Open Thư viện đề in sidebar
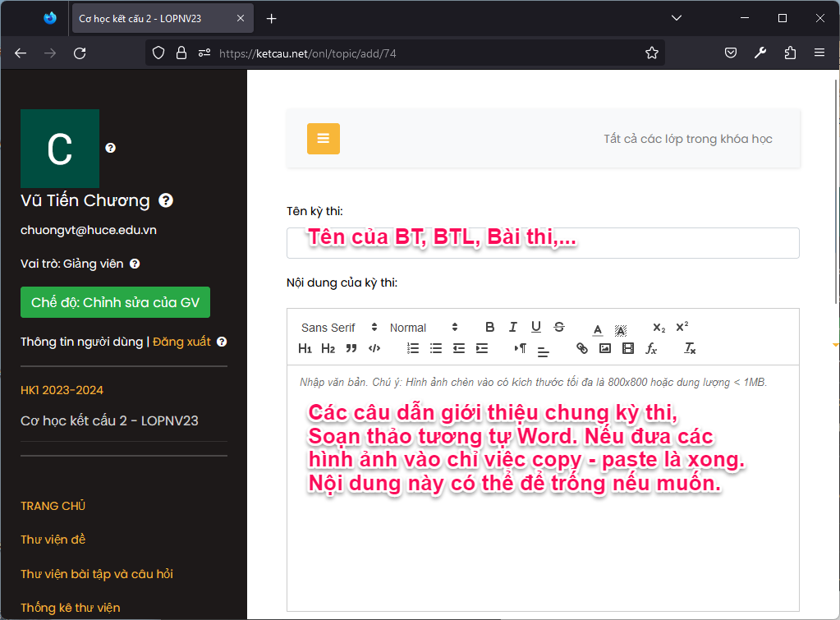Image resolution: width=840 pixels, height=620 pixels. coord(53,540)
